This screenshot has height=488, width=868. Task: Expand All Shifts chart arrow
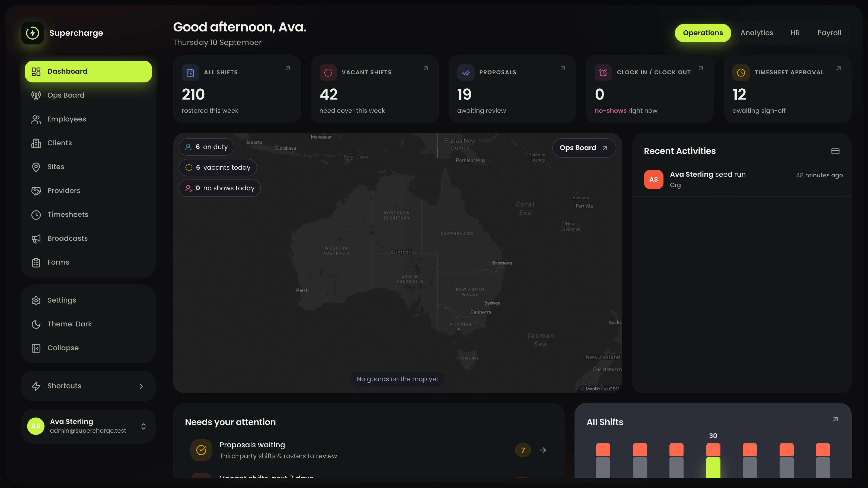tap(835, 419)
